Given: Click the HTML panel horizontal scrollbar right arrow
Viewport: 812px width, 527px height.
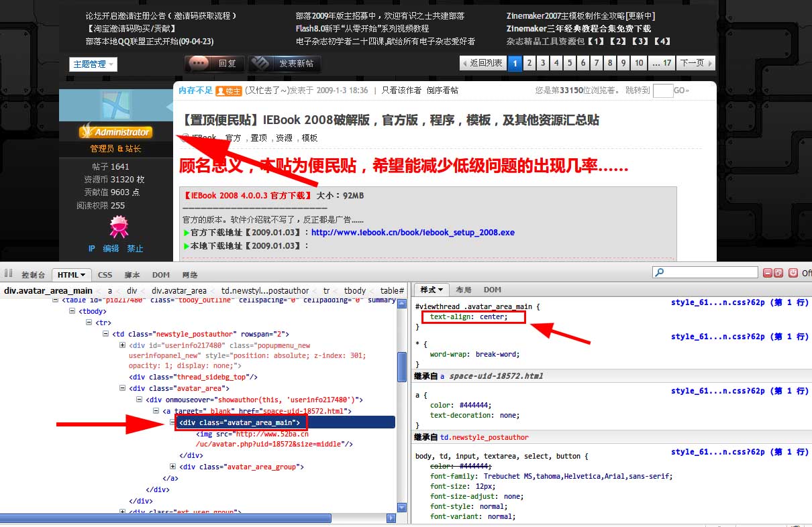Looking at the screenshot, I should [x=392, y=518].
